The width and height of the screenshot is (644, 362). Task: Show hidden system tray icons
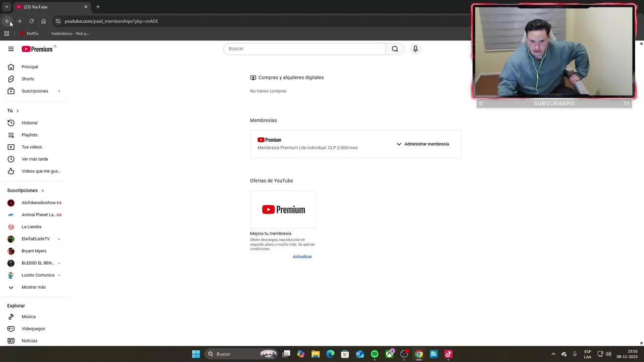[553, 354]
